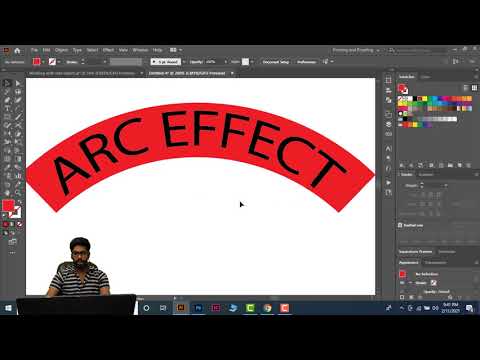Reset default fill and stroke
This screenshot has height=360, width=480.
5,215
